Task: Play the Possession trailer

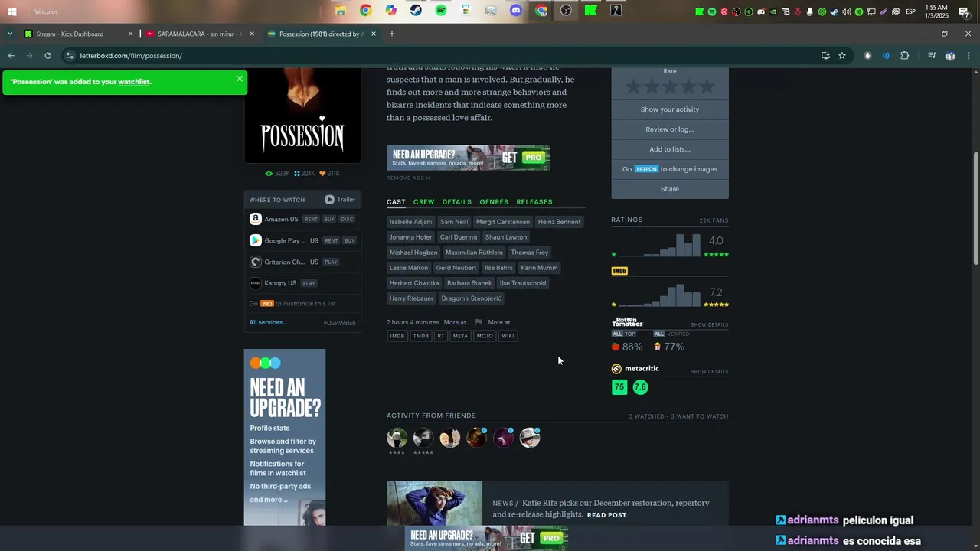Action: pyautogui.click(x=340, y=200)
